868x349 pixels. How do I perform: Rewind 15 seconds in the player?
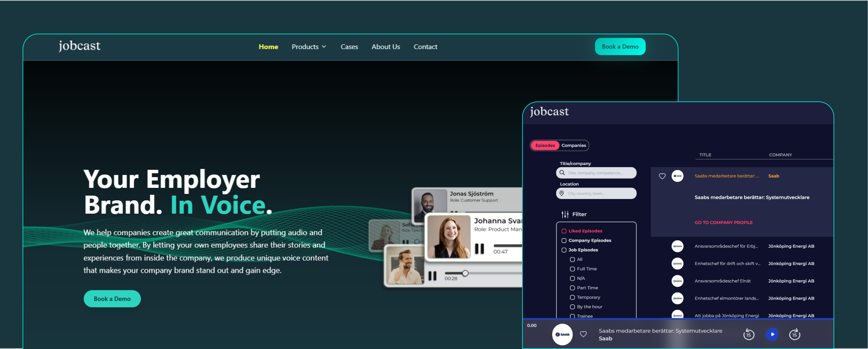(x=749, y=334)
